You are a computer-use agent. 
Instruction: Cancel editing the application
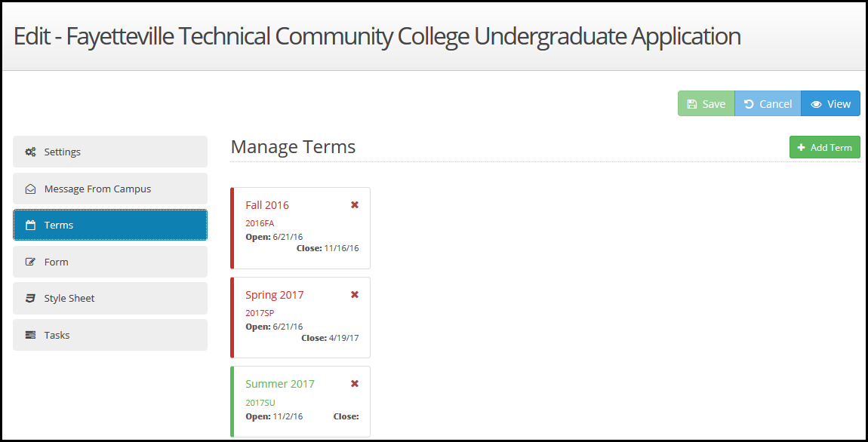pyautogui.click(x=767, y=103)
